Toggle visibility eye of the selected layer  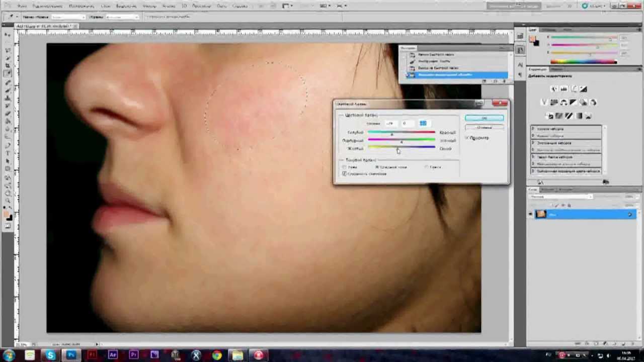(x=531, y=215)
